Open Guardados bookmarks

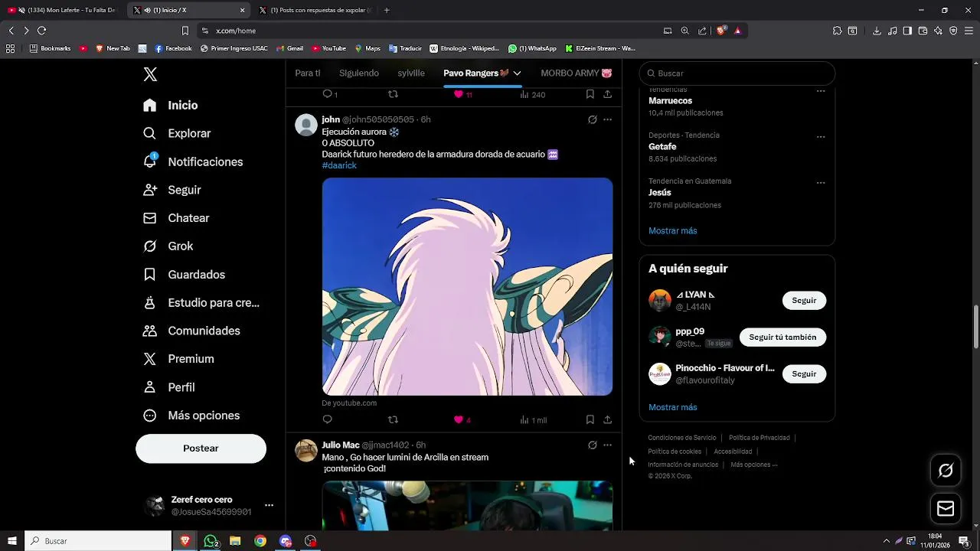pos(184,275)
